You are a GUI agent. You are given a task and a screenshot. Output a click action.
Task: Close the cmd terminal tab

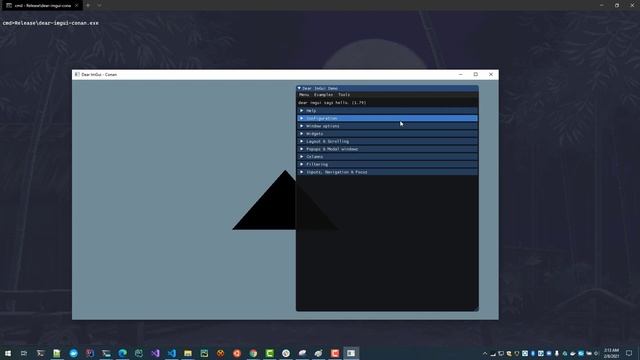pyautogui.click(x=76, y=5)
